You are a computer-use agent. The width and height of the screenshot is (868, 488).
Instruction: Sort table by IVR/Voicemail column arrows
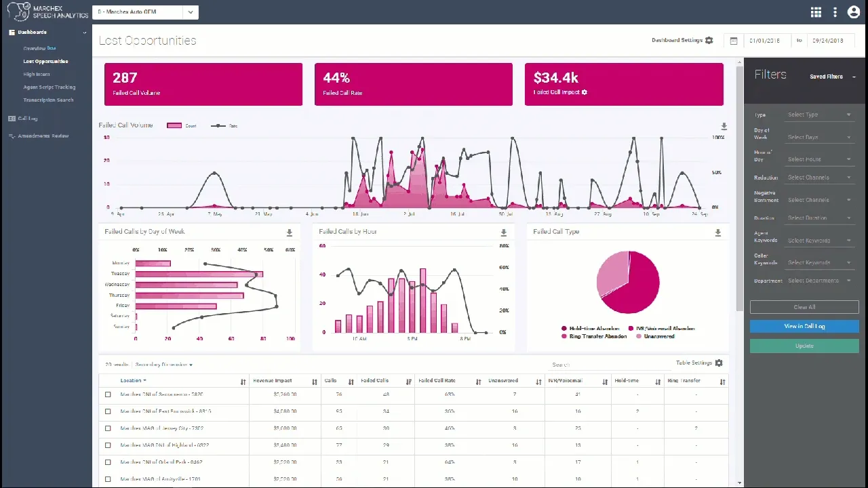pyautogui.click(x=604, y=382)
